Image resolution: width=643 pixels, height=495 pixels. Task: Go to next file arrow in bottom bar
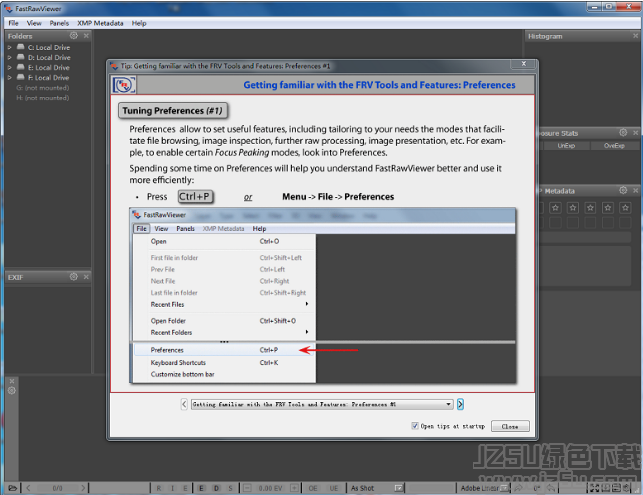point(83,488)
